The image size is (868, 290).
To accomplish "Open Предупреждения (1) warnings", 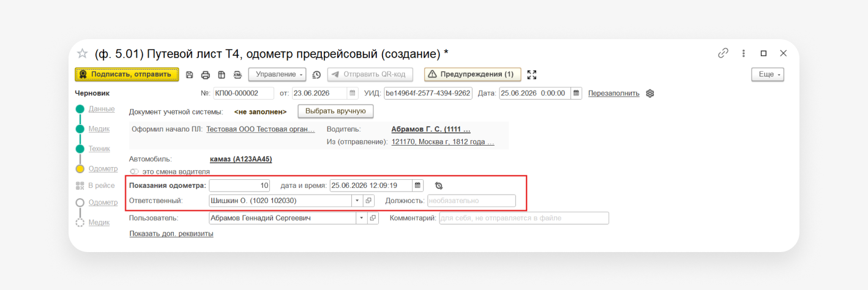I will coord(473,75).
